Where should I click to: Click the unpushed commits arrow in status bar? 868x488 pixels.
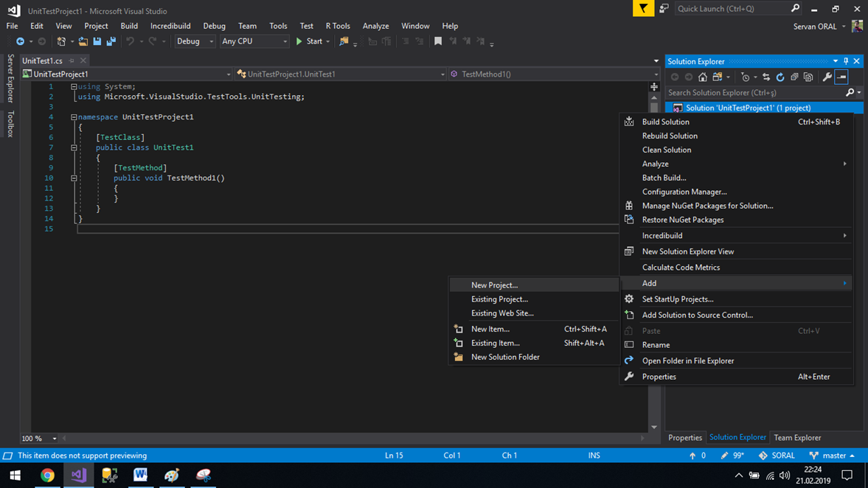[x=692, y=456]
